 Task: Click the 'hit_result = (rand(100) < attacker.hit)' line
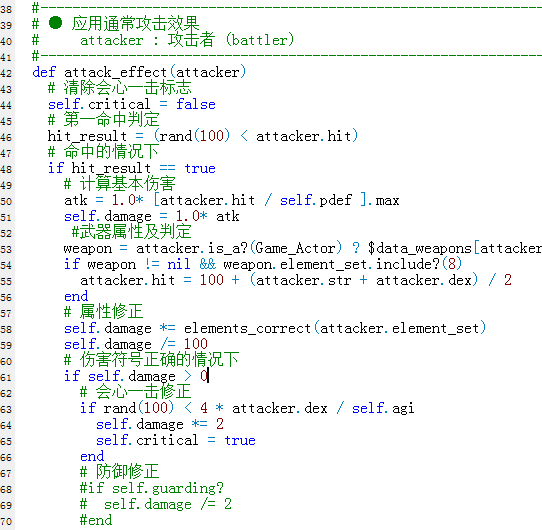tap(203, 136)
